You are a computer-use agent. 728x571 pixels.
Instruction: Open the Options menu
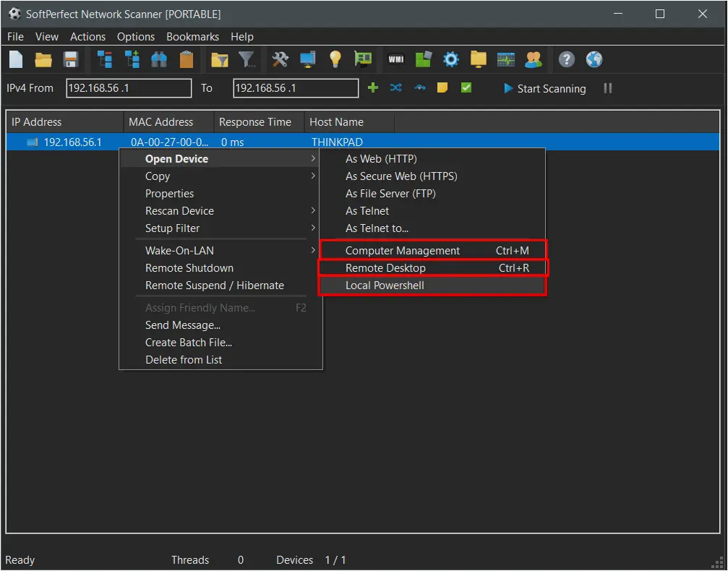[136, 37]
